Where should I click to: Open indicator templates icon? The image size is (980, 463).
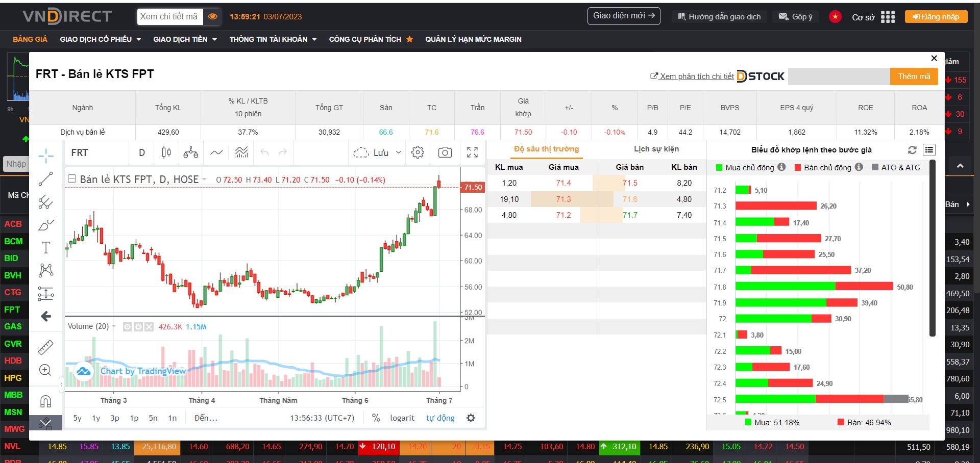point(241,152)
